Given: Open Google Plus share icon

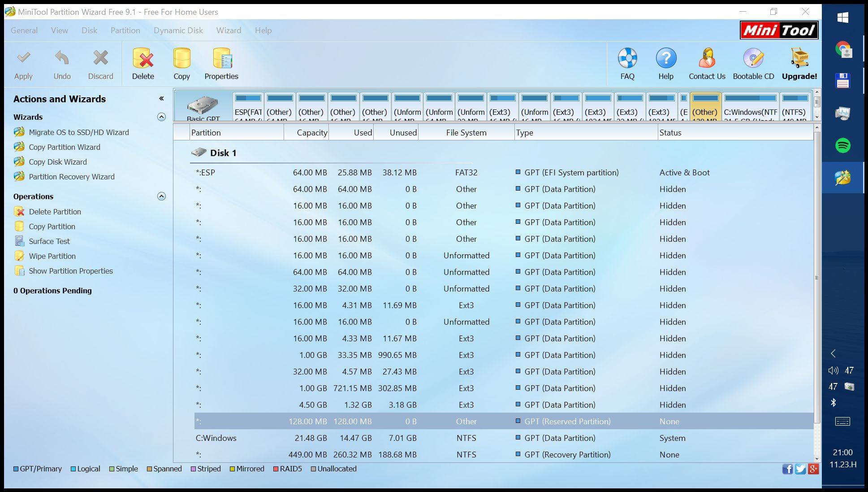Looking at the screenshot, I should point(813,469).
